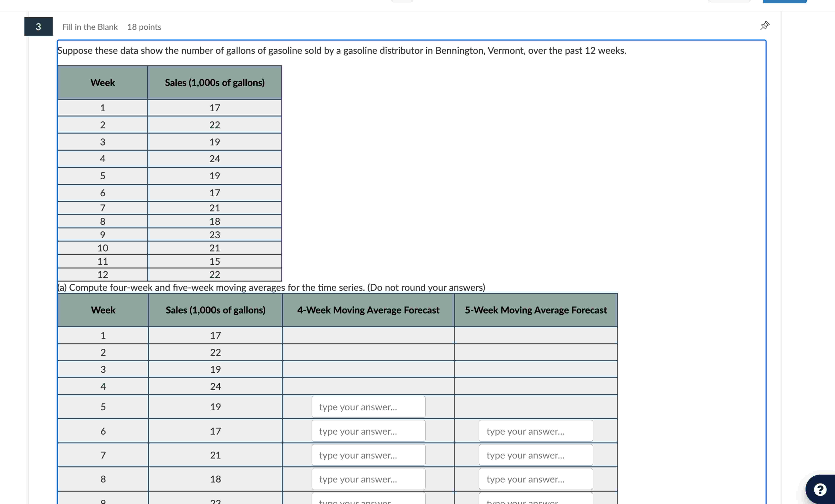835x504 pixels.
Task: Select week 7 five-week forecast answer box
Action: click(x=535, y=455)
